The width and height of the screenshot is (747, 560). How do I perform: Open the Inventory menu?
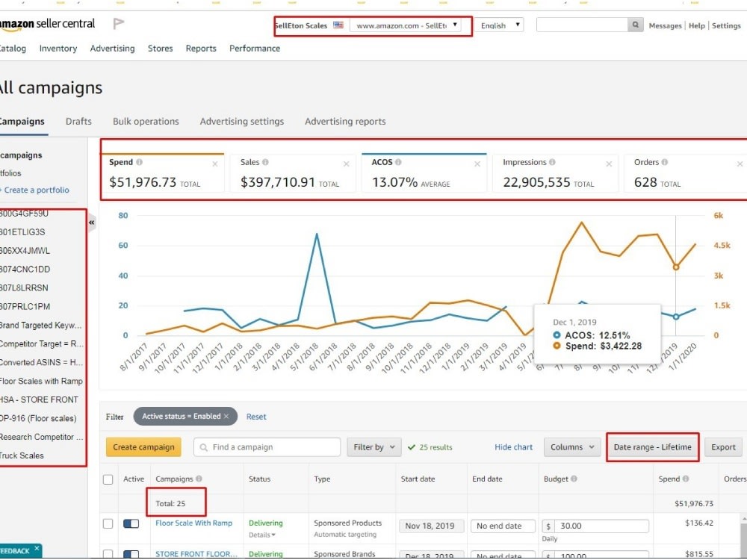[x=58, y=48]
